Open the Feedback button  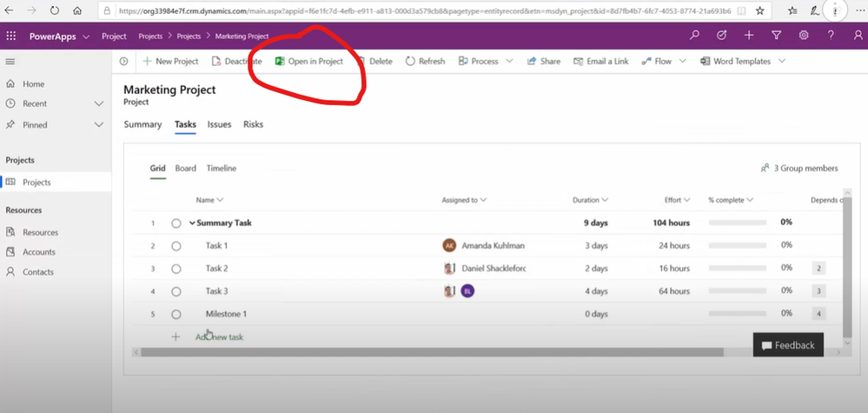pos(788,345)
